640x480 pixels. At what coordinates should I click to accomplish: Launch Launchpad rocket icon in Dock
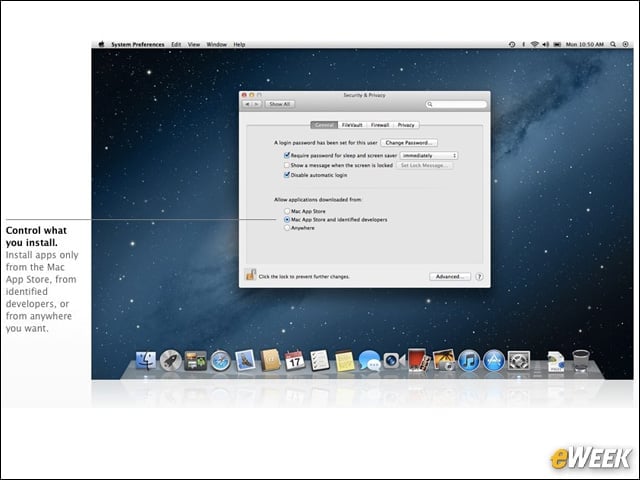click(171, 361)
